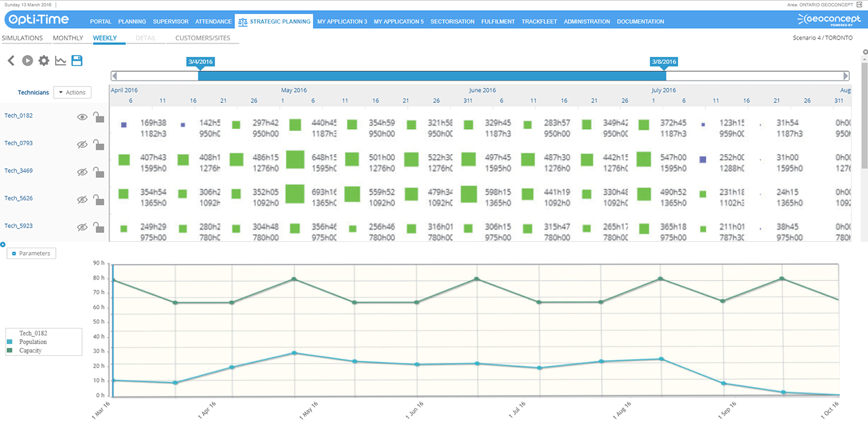Show Tech_0793 by clicking its crossed eye

[83, 145]
